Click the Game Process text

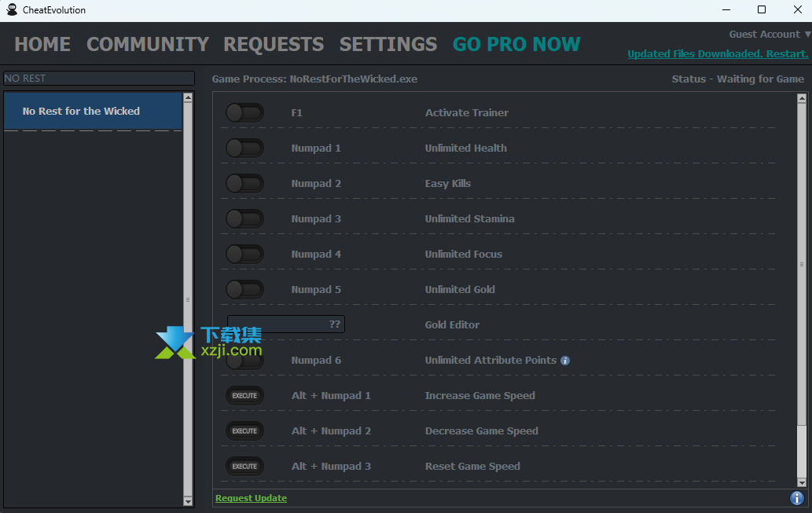314,79
